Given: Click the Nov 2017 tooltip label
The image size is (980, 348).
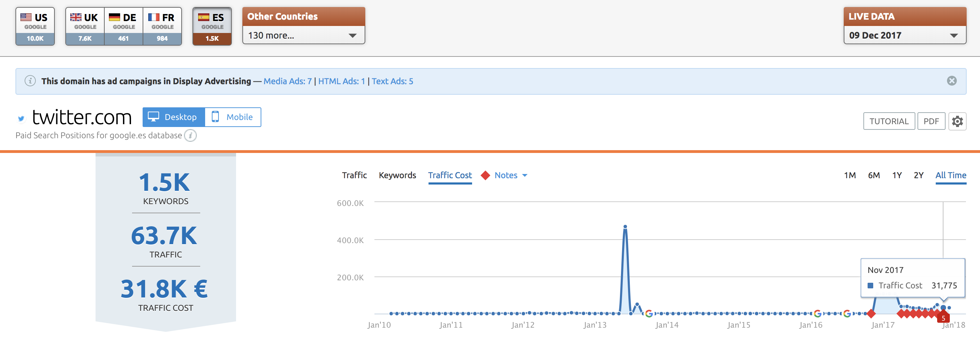Looking at the screenshot, I should [885, 270].
